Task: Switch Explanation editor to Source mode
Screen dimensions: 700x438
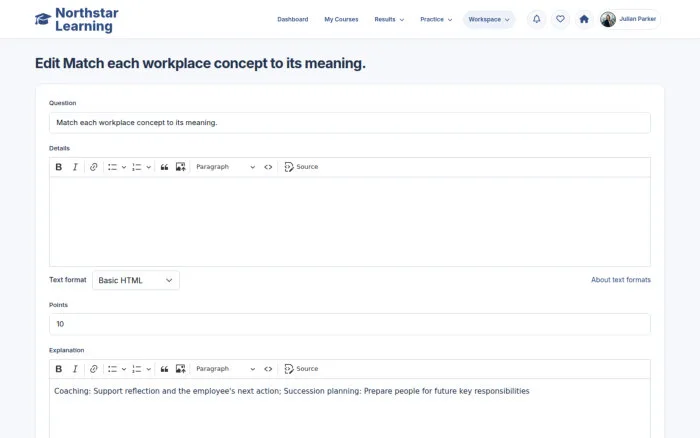Action: tap(301, 369)
